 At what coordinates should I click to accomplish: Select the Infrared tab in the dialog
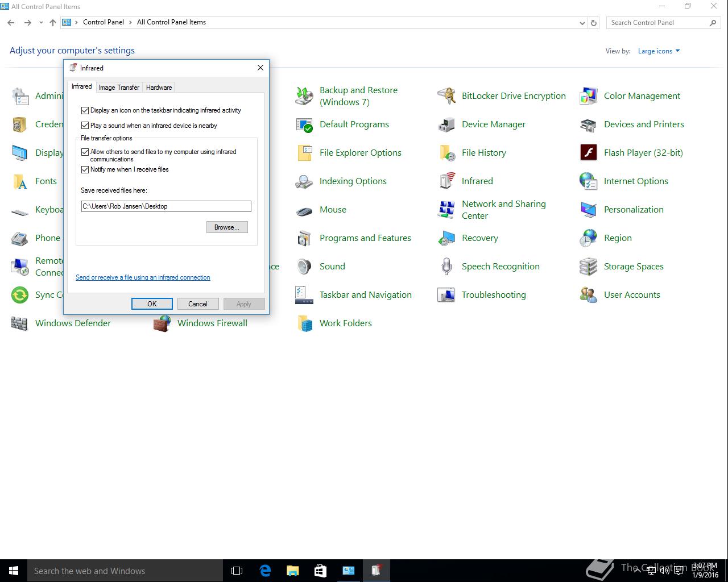pyautogui.click(x=81, y=86)
